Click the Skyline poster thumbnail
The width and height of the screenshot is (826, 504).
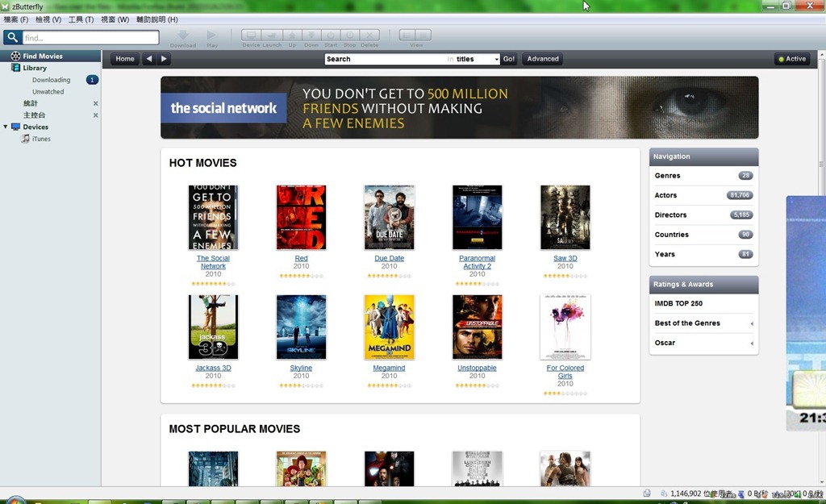point(302,327)
